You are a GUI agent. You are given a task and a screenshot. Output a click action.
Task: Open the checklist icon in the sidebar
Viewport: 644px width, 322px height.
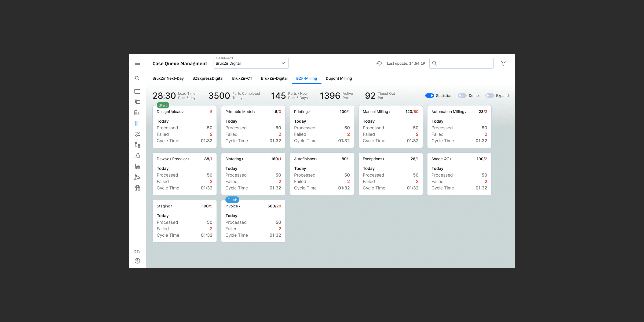[x=137, y=102]
